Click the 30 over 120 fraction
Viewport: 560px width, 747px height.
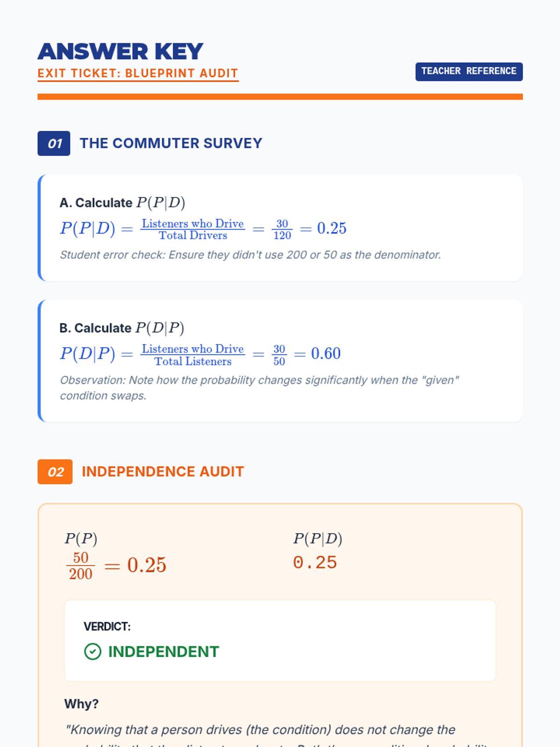coord(282,229)
